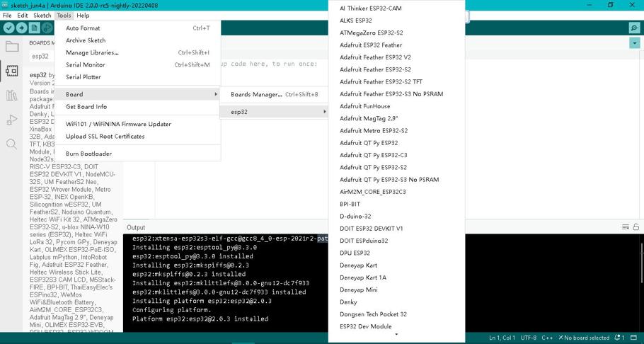
Task: Open the Edit menu
Action: pos(23,15)
